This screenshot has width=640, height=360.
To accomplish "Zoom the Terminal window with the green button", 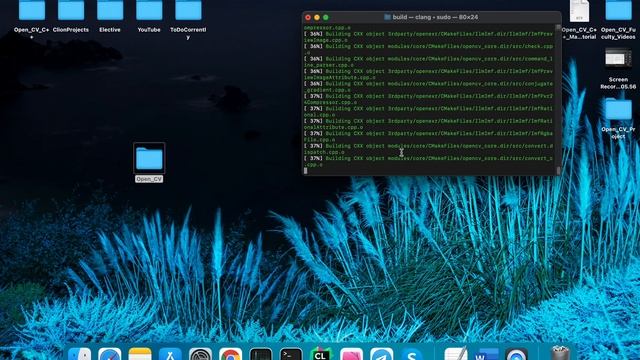I will pyautogui.click(x=326, y=17).
